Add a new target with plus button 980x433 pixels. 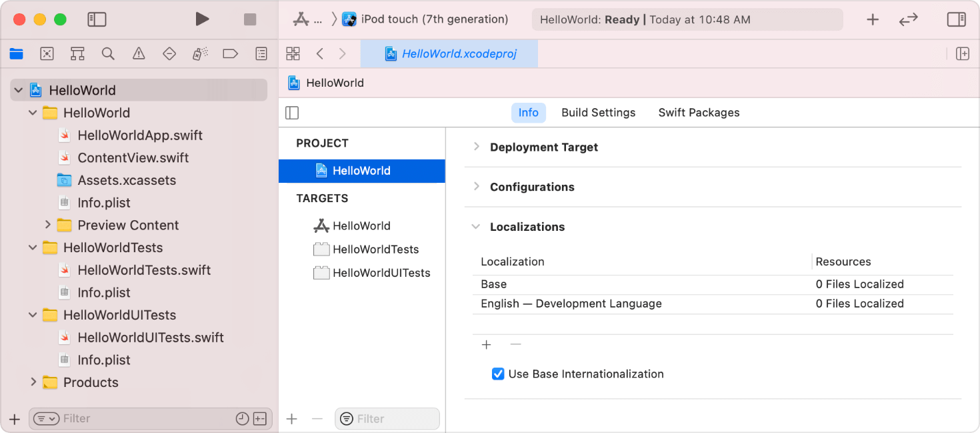tap(291, 419)
